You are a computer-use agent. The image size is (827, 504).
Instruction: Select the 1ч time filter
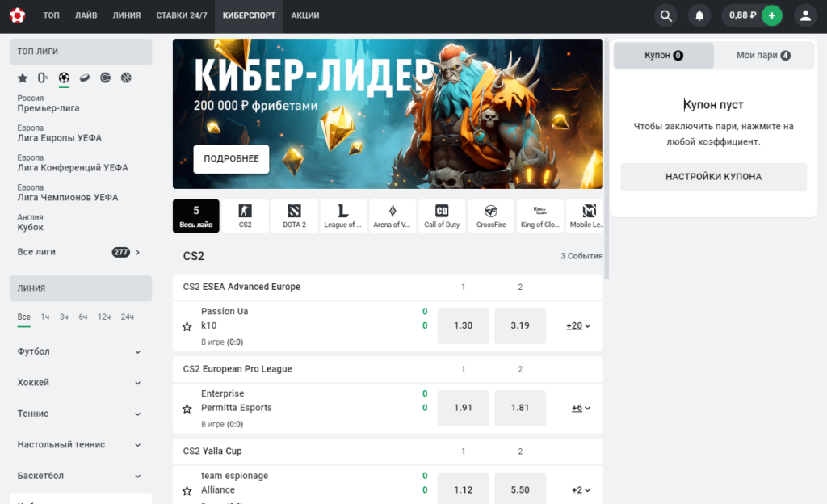45,317
